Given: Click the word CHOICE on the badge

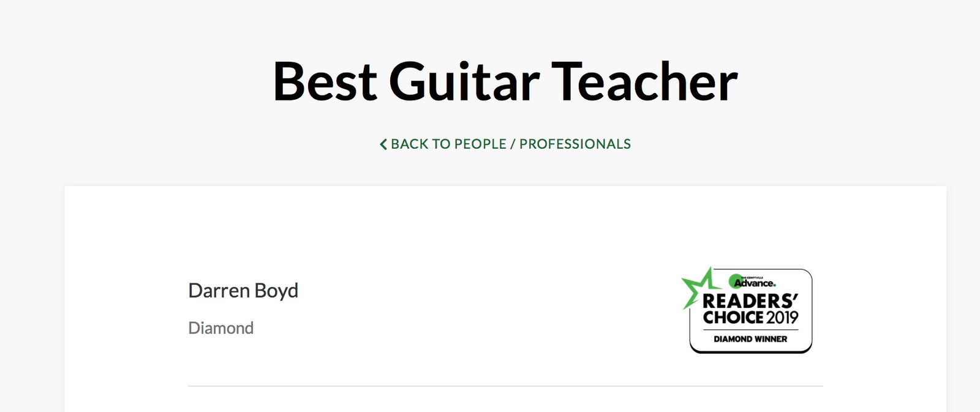Looking at the screenshot, I should (x=733, y=317).
